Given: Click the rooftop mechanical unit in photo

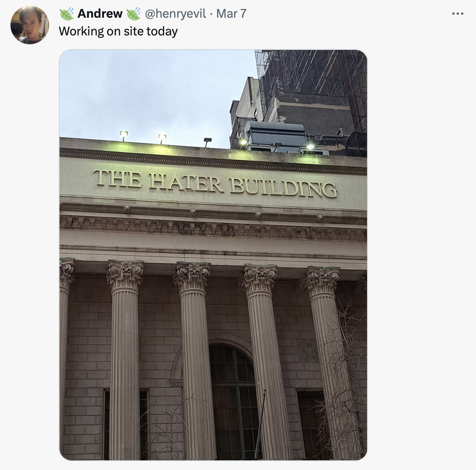Looking at the screenshot, I should pyautogui.click(x=275, y=136).
